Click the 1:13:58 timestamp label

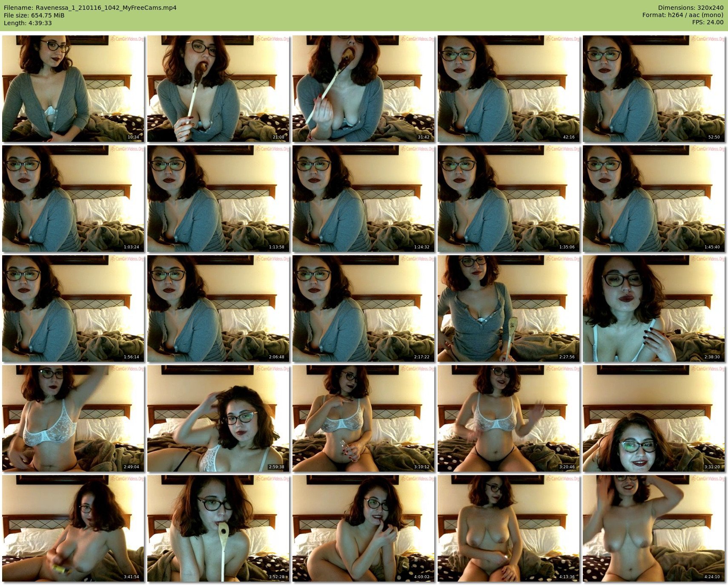pos(276,247)
